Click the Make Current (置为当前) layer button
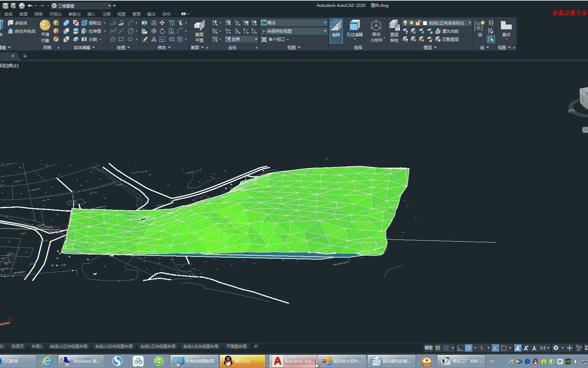 click(x=447, y=31)
